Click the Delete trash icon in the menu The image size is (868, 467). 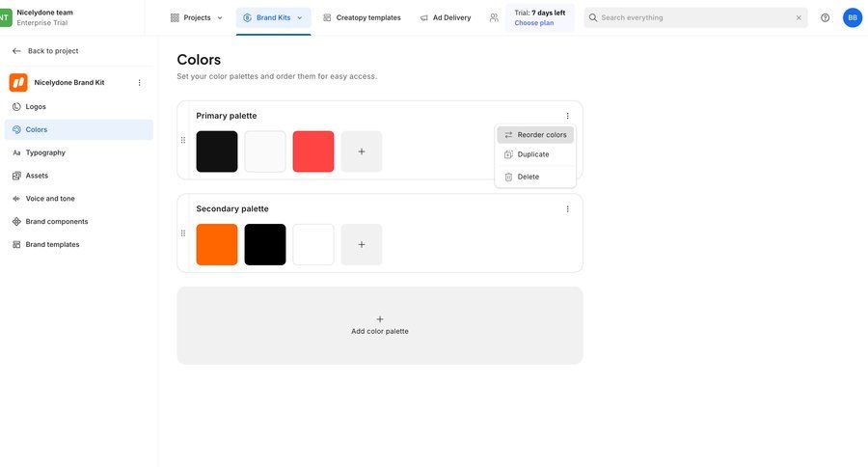pos(508,177)
